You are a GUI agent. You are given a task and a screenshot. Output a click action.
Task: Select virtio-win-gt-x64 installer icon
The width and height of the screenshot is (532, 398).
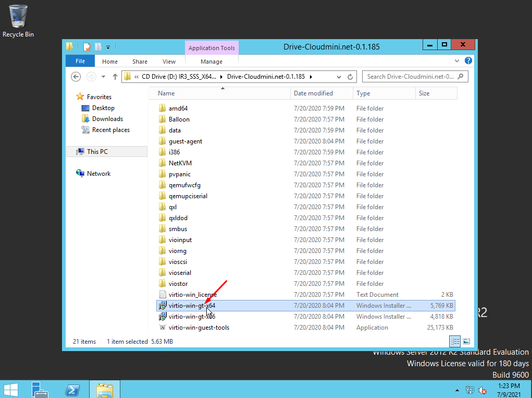(x=163, y=306)
